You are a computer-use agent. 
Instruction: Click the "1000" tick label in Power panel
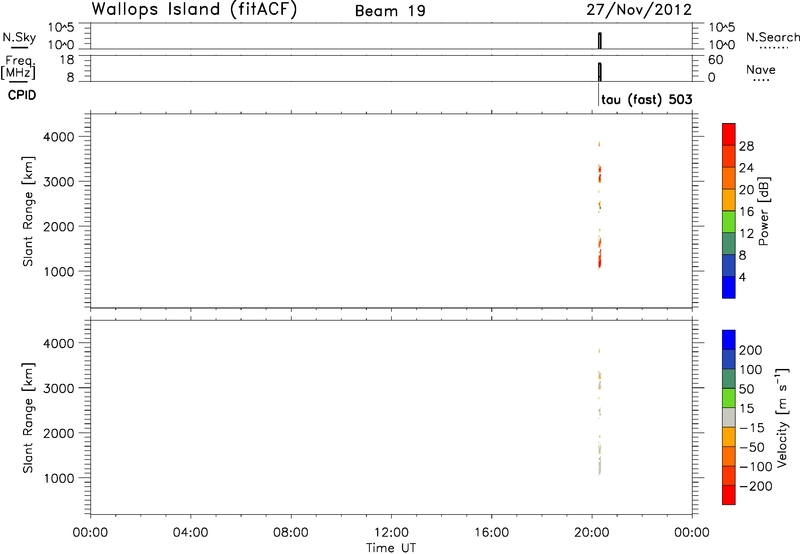tap(59, 272)
